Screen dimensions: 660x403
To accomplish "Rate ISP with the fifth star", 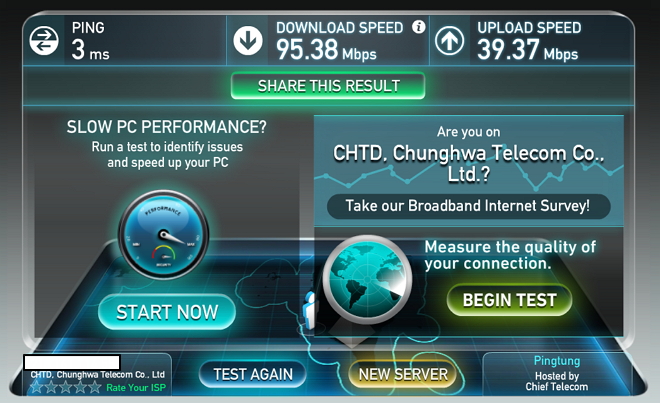I will [x=94, y=387].
